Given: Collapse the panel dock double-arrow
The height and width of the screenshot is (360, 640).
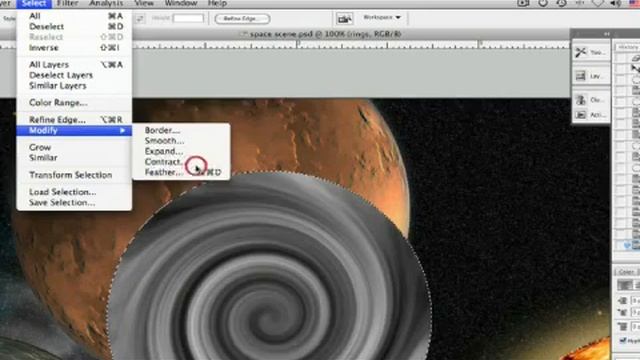Looking at the screenshot, I should (607, 33).
